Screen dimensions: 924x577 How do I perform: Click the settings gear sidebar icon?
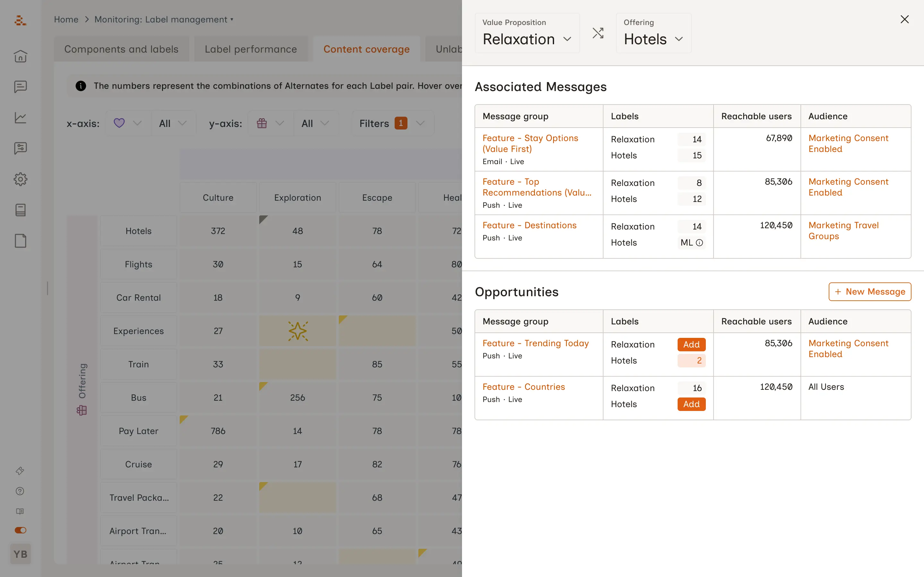20,179
